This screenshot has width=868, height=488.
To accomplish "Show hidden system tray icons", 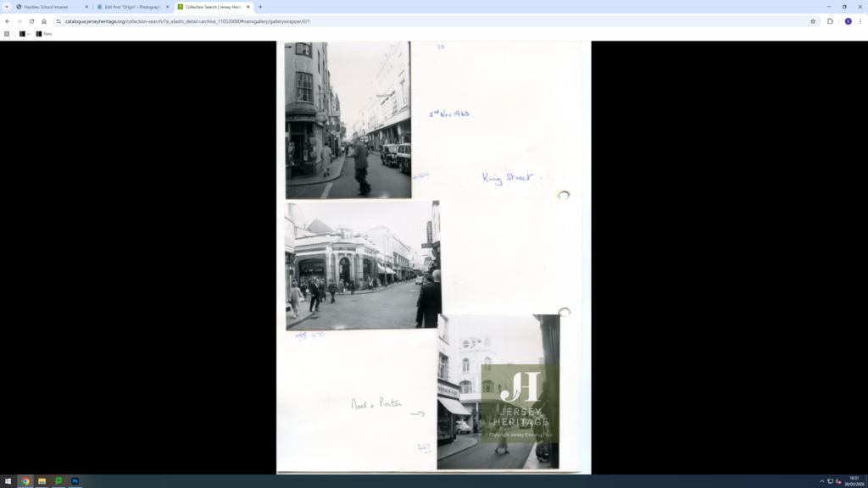I will (821, 481).
